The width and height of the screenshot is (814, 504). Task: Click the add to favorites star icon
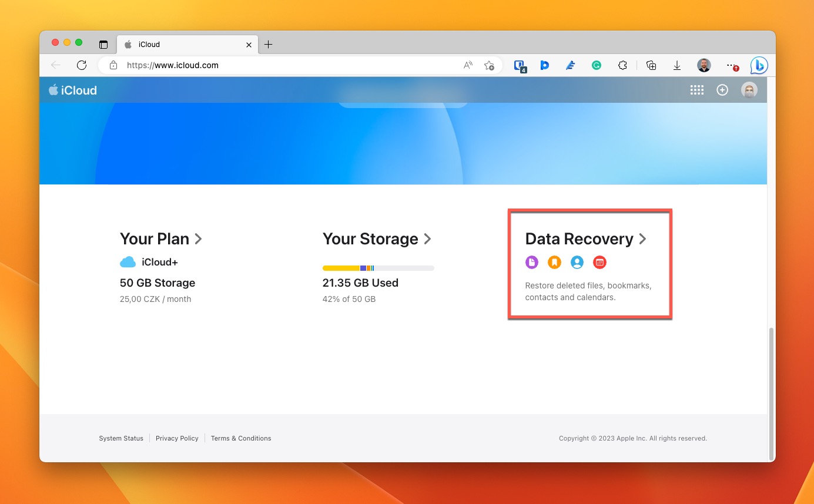(488, 66)
